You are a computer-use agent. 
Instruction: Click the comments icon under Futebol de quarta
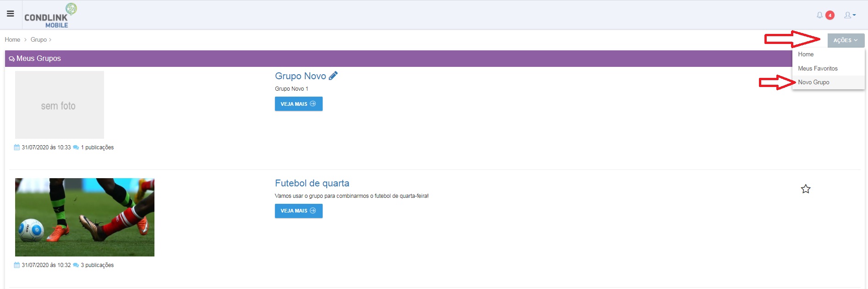(76, 265)
